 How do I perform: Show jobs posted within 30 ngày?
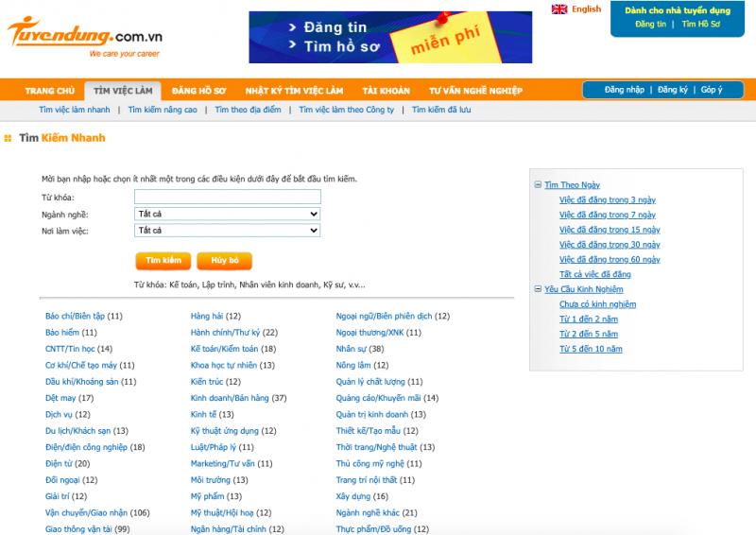point(610,245)
